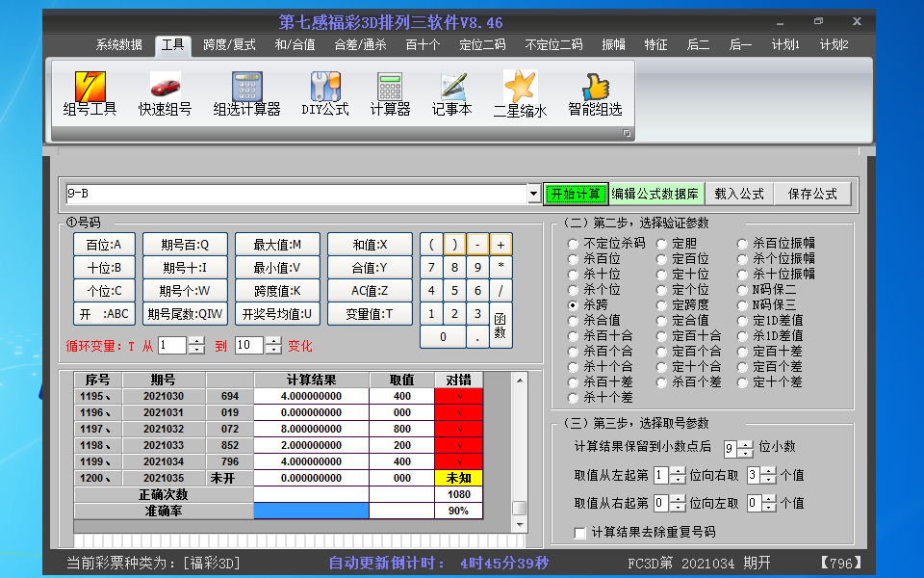Click the yellow 未知 result cell
Viewport: 924px width, 578px height.
pos(458,478)
